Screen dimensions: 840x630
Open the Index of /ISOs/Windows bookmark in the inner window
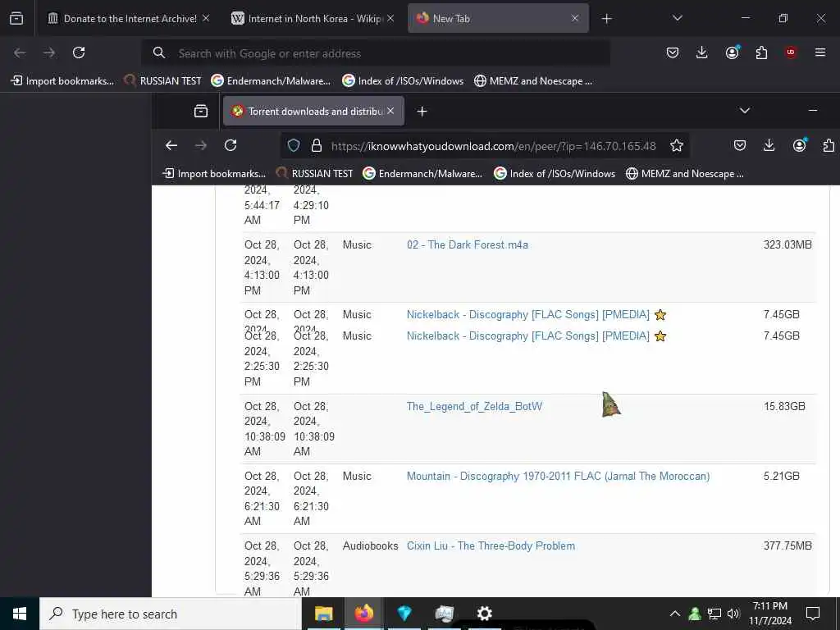tap(555, 174)
